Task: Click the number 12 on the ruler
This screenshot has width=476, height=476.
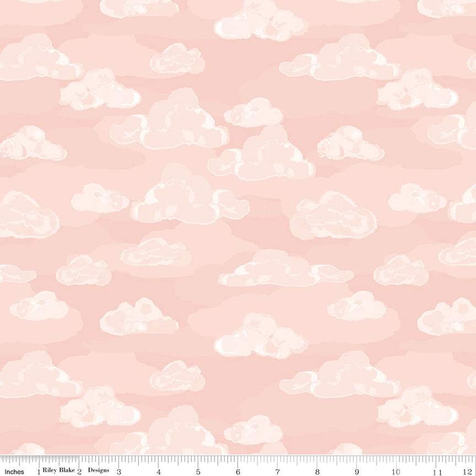Action: (470, 472)
